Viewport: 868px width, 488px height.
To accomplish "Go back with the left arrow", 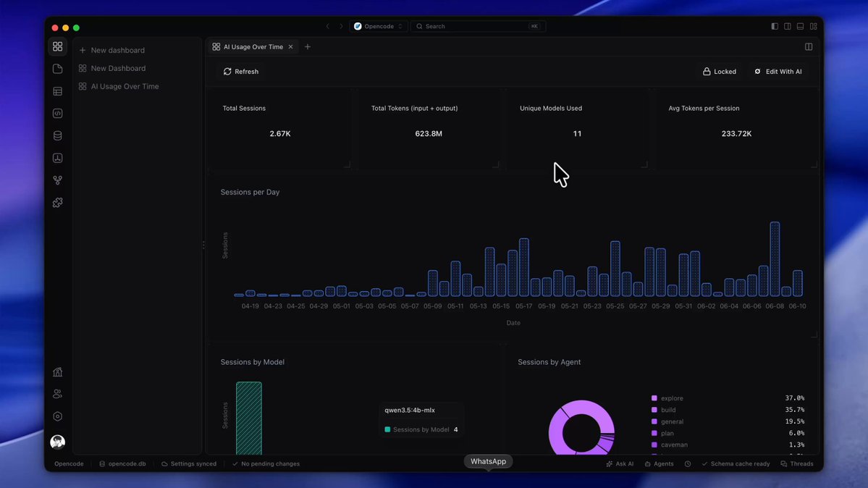I will (328, 27).
